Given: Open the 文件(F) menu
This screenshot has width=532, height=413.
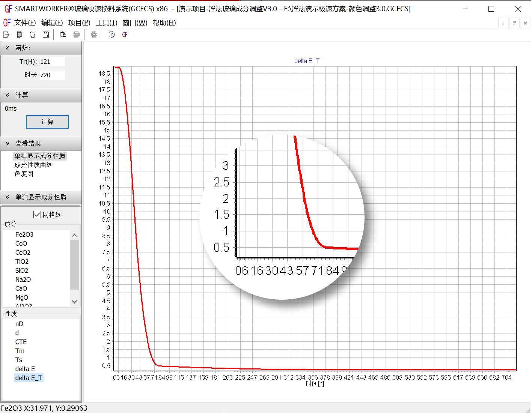Looking at the screenshot, I should click(25, 23).
